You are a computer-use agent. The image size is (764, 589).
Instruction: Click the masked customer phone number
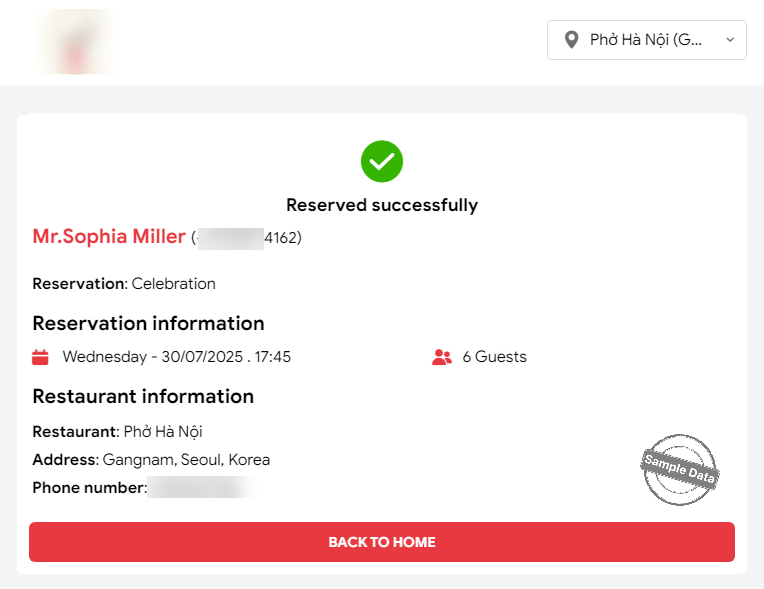pyautogui.click(x=247, y=238)
